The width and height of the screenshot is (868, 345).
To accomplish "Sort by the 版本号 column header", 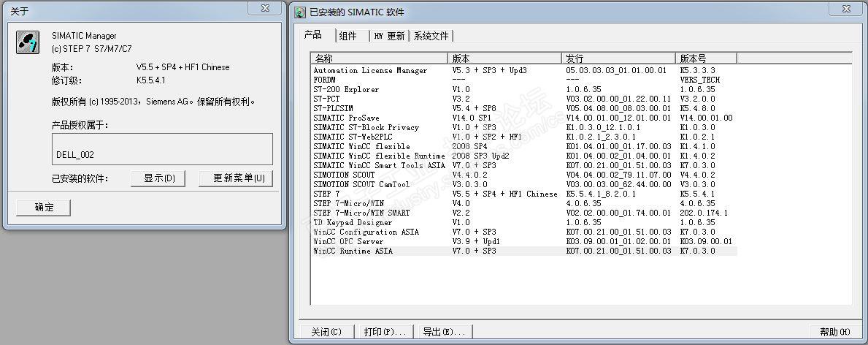I will point(707,58).
